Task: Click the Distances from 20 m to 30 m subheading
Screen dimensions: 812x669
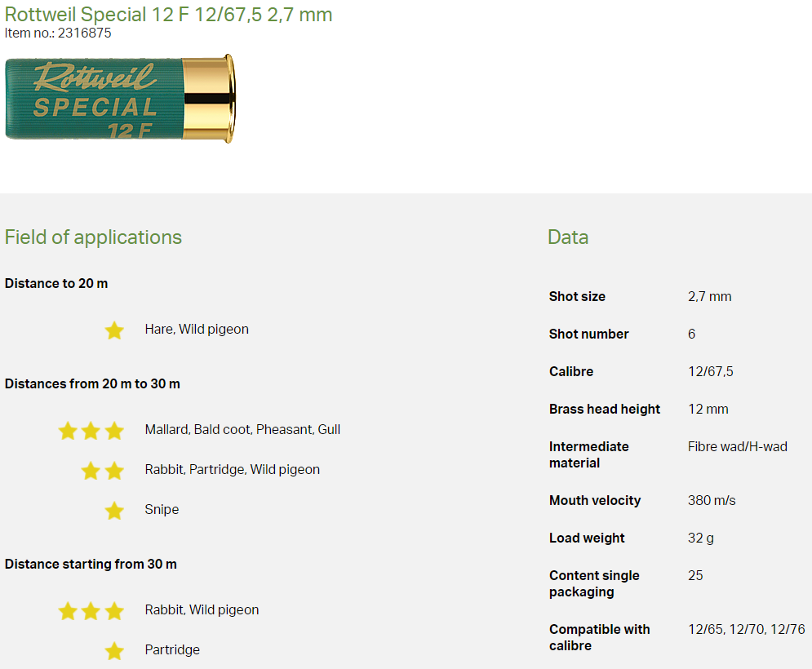Action: point(92,383)
